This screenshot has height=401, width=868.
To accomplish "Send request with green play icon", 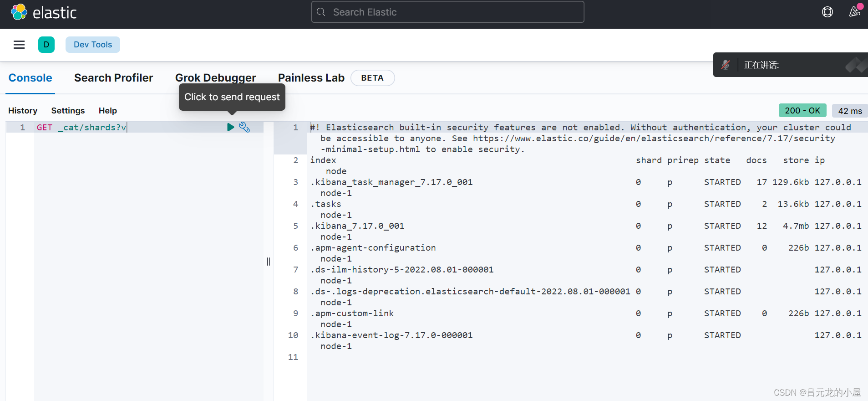I will click(x=230, y=127).
